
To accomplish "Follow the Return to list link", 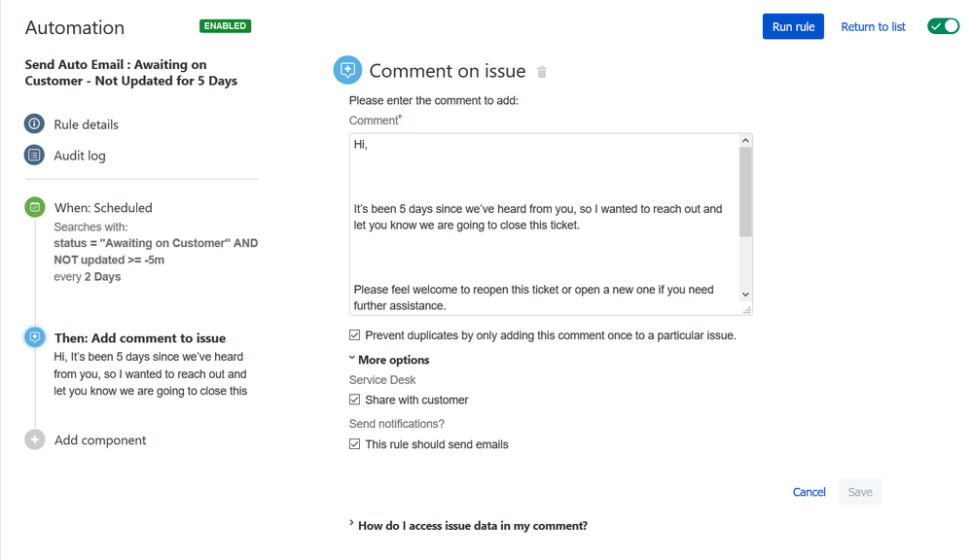I will pos(873,26).
